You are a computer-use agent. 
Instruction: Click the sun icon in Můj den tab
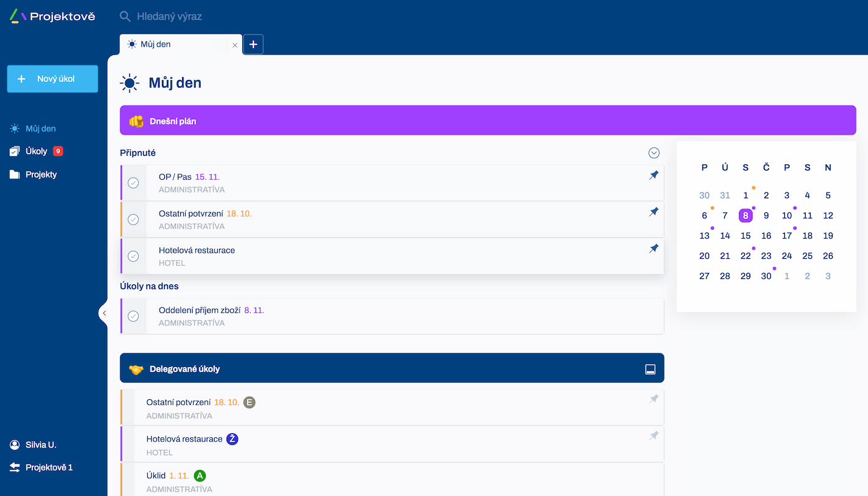(x=132, y=44)
